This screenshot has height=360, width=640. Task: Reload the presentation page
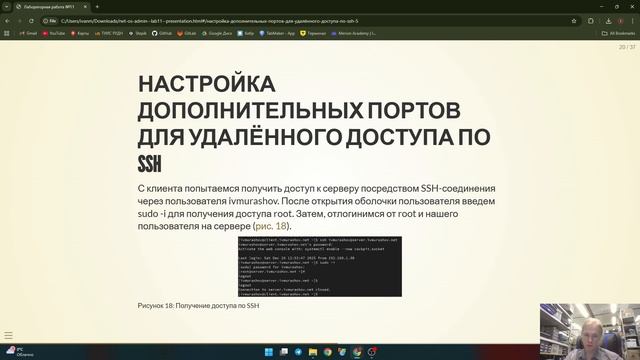[x=31, y=21]
